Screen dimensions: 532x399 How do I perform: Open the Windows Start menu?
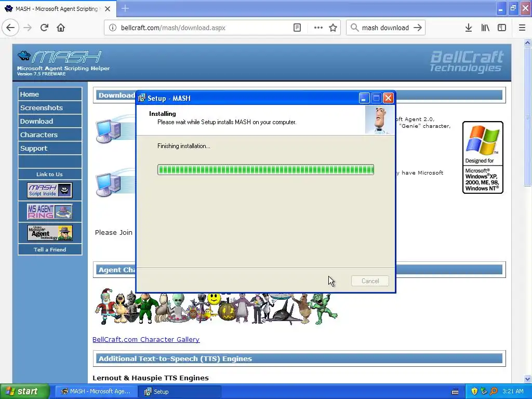25,392
